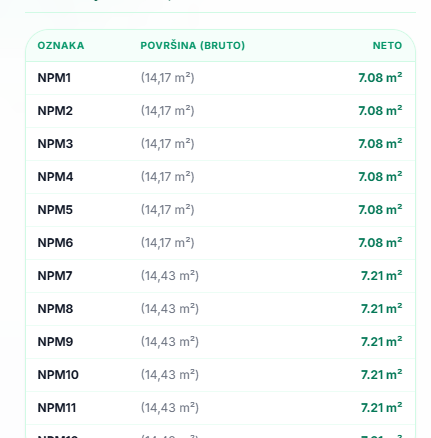Screen dimensions: 431x438
Task: Select the NPM3 label cell
Action: 55,144
